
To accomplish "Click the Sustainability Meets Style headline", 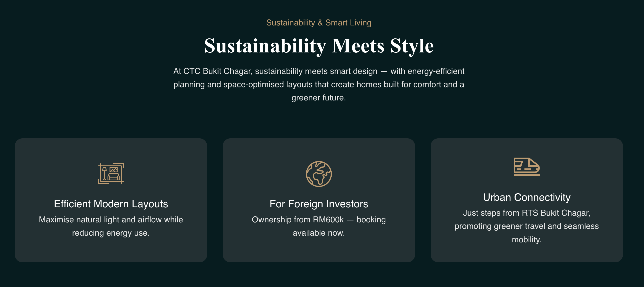I will (319, 46).
